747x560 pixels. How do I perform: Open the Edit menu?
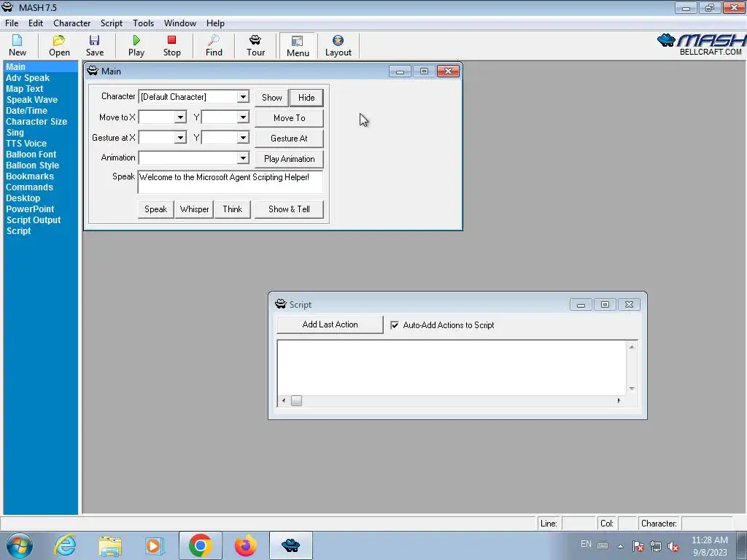36,23
